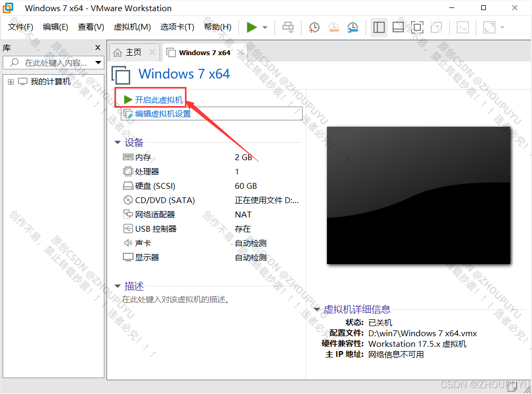Open the 虚拟机(M) menu
The image size is (532, 394).
coord(132,27)
